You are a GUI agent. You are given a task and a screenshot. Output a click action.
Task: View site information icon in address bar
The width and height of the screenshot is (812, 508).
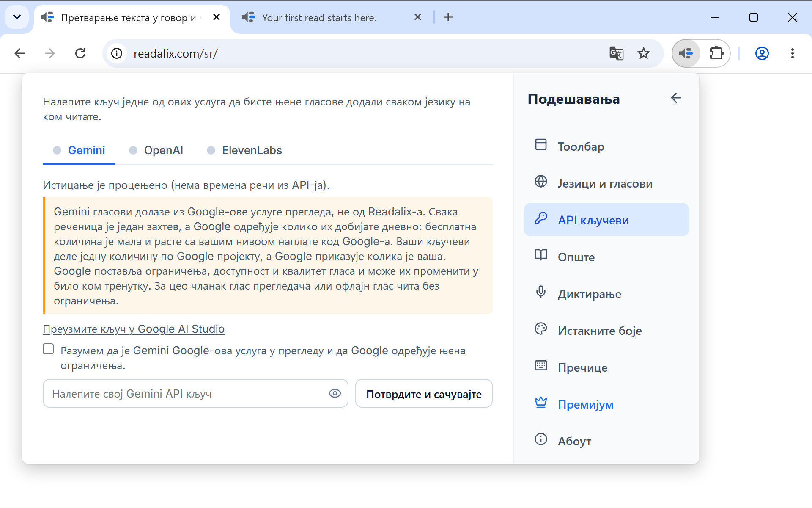[117, 53]
